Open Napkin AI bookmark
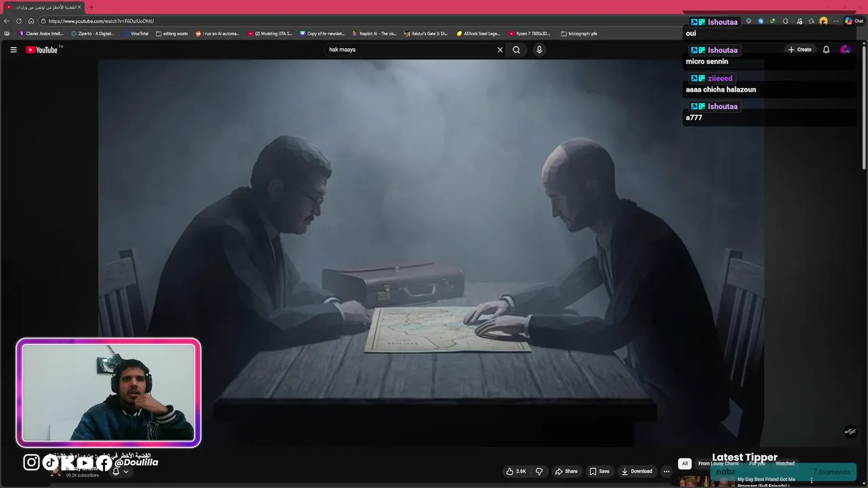 374,33
